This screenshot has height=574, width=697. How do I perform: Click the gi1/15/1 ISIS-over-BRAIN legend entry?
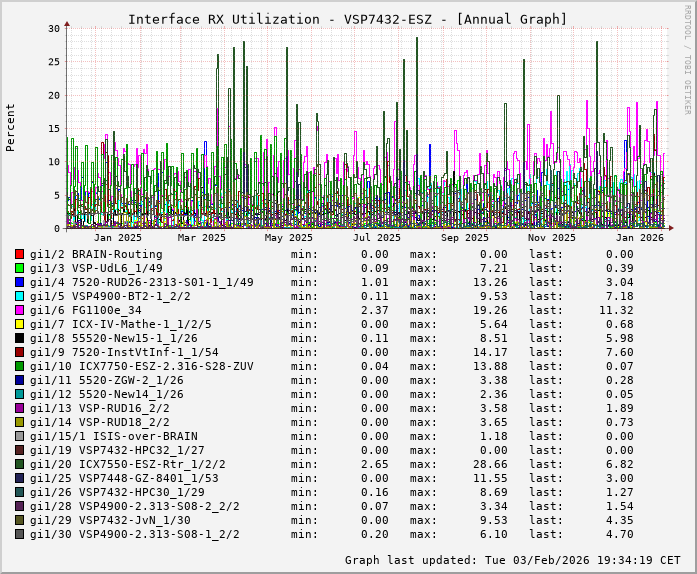click(x=114, y=436)
